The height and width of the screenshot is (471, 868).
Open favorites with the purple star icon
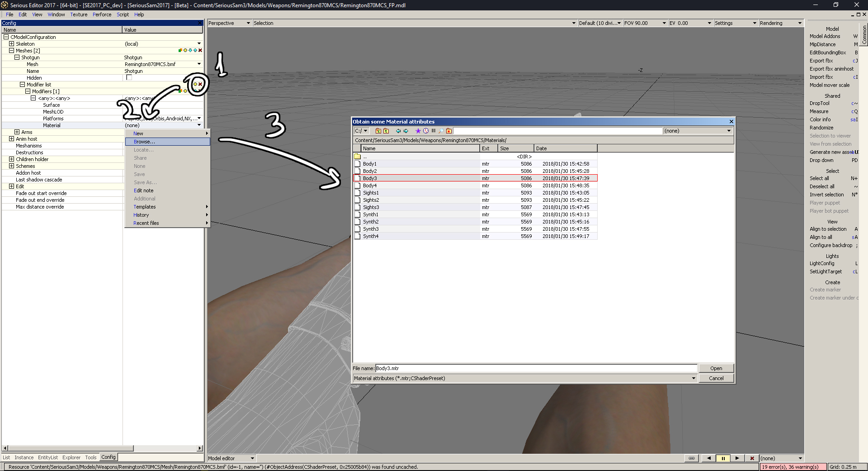click(418, 131)
